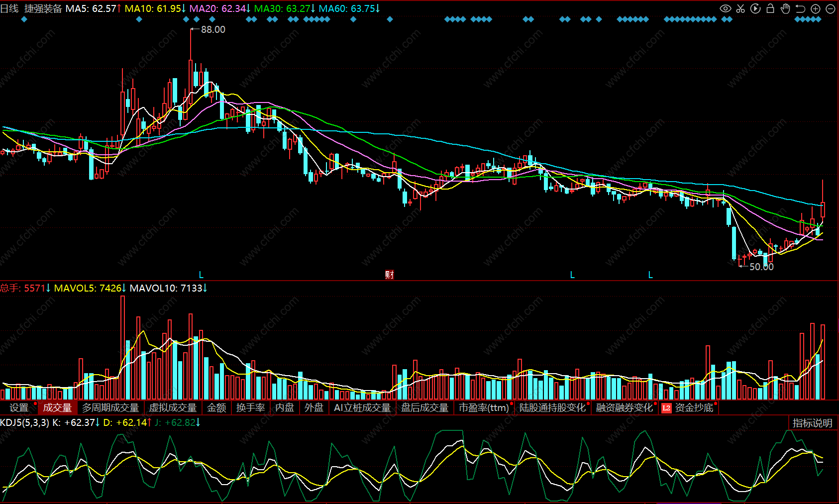Switch to 市盈率(ttm) tab
Screen dimensions: 839x504
coord(484,408)
